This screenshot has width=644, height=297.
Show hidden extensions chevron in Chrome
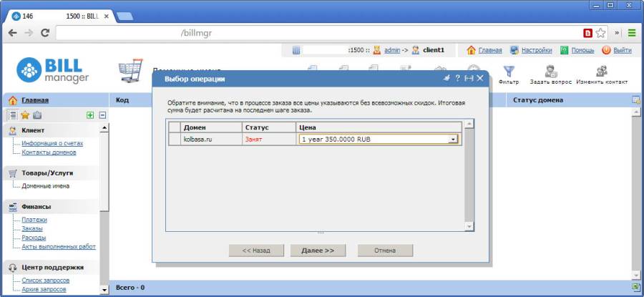[617, 33]
